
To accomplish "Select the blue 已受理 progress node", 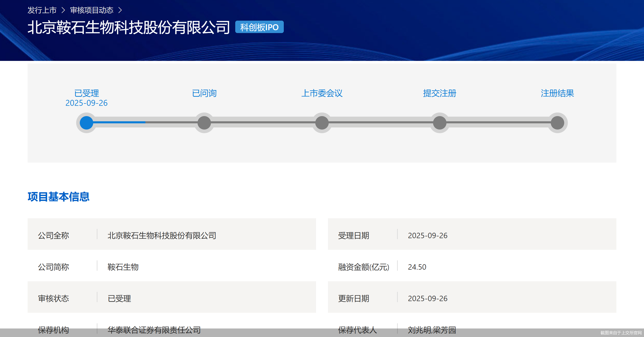I will [87, 123].
